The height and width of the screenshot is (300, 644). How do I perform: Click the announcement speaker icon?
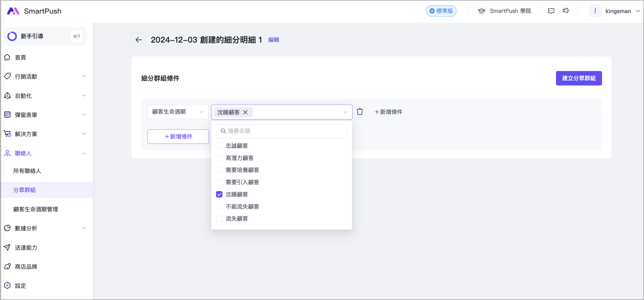pos(566,11)
